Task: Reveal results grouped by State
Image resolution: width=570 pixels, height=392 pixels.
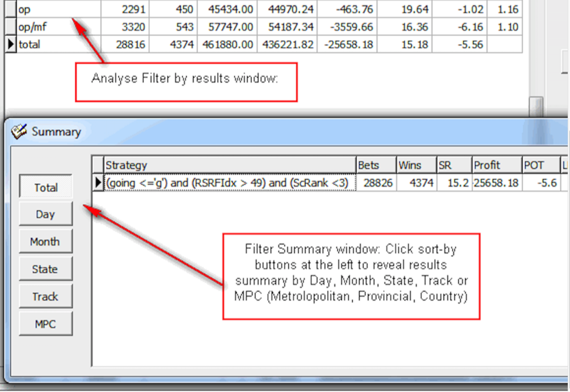Action: 45,269
